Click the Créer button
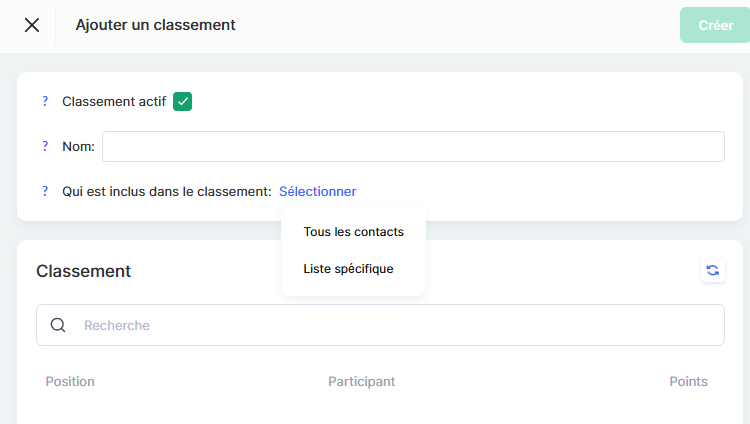This screenshot has width=750, height=424. point(715,25)
